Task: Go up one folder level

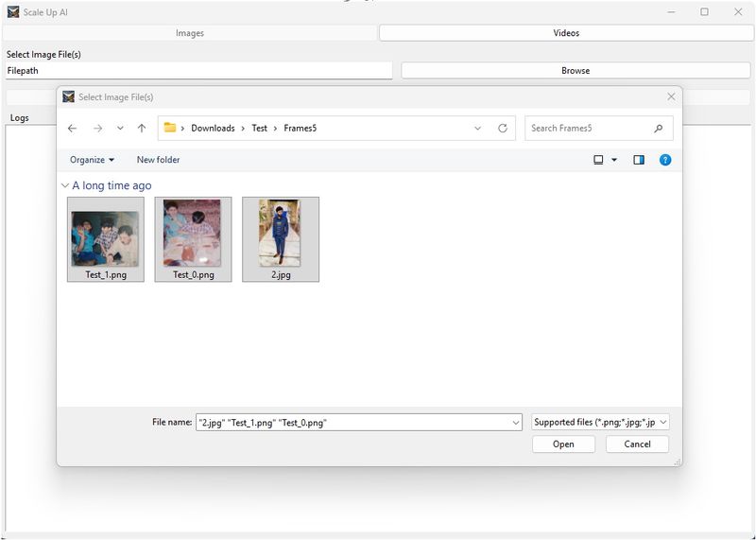Action: [x=142, y=129]
